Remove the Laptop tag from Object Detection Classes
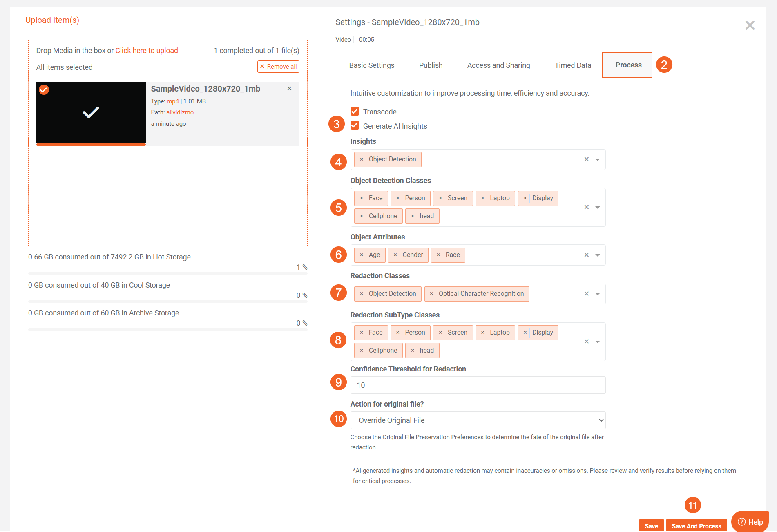This screenshot has height=532, width=777. pyautogui.click(x=482, y=198)
